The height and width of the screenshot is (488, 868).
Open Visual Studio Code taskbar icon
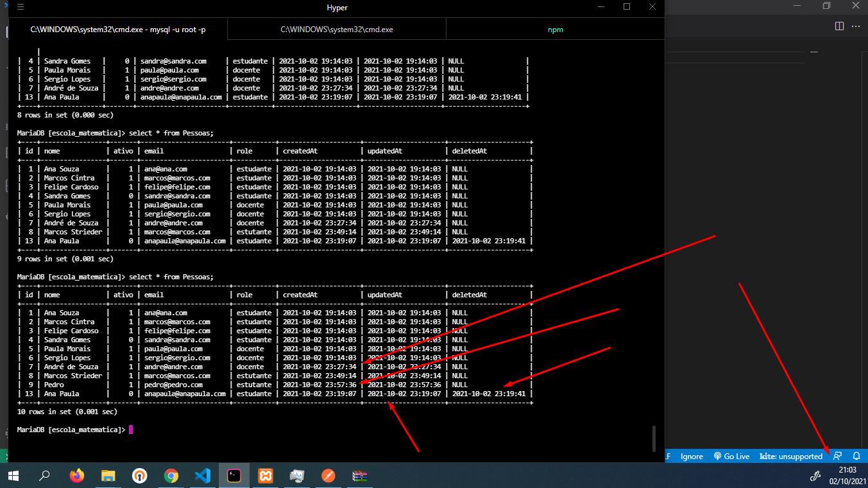point(202,476)
